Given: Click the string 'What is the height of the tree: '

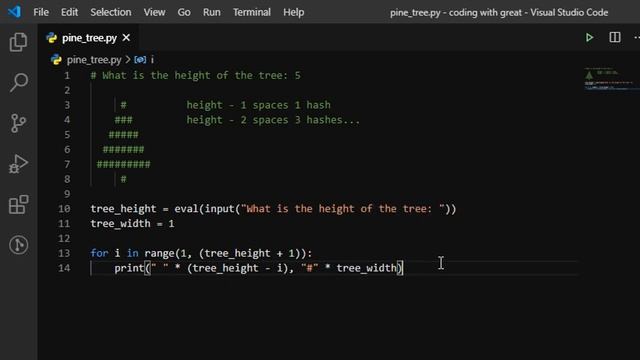Looking at the screenshot, I should click(x=343, y=209).
